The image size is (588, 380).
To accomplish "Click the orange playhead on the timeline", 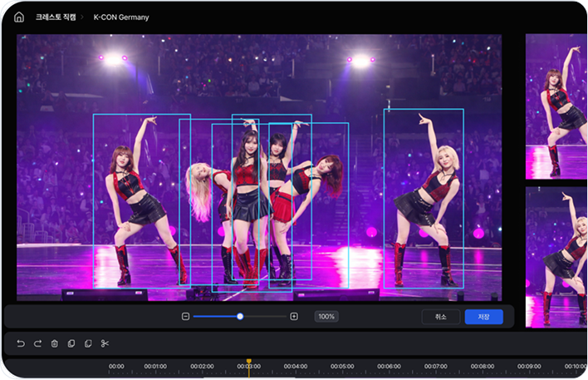I will [247, 363].
